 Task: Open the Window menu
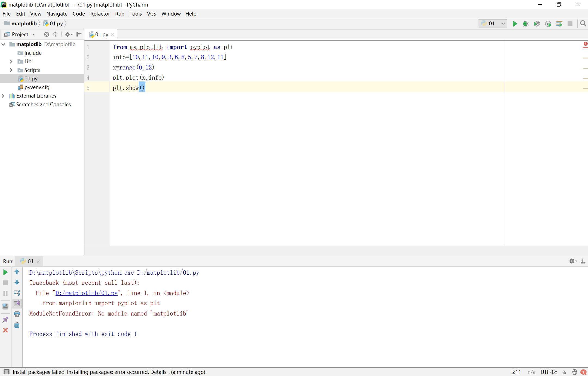point(171,14)
